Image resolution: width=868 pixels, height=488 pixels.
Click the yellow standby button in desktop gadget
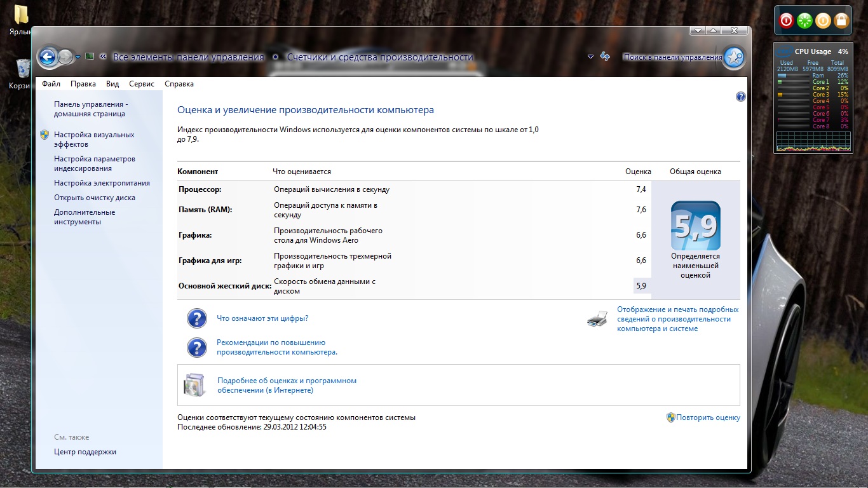click(x=823, y=21)
